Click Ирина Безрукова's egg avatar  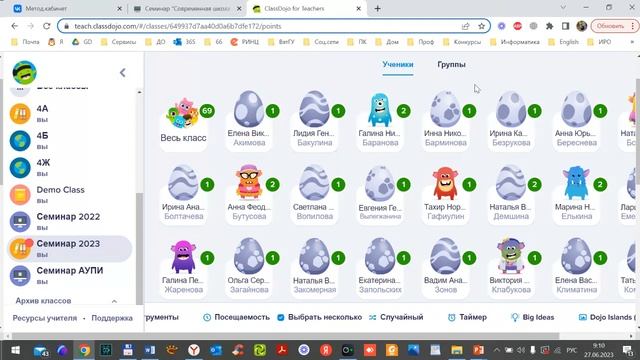click(511, 109)
